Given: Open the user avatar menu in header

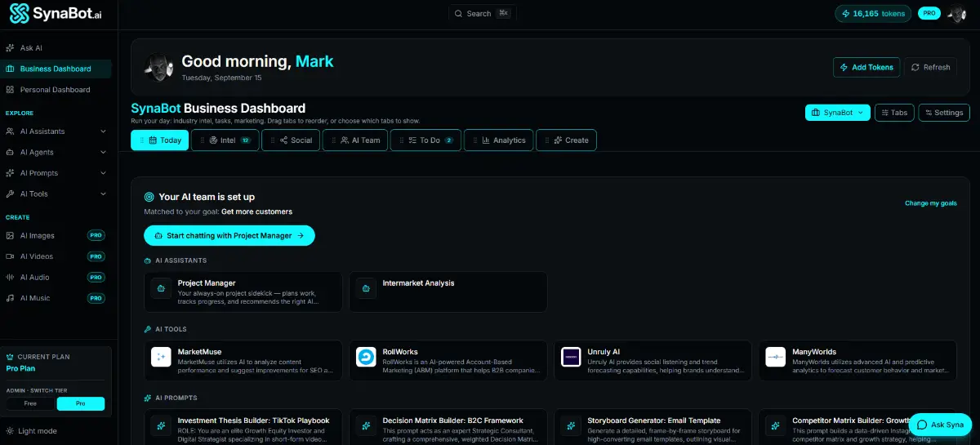Looking at the screenshot, I should (x=956, y=13).
